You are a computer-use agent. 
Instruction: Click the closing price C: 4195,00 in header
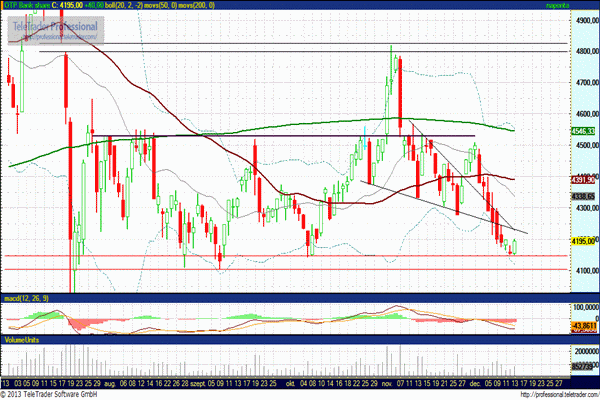pyautogui.click(x=67, y=5)
